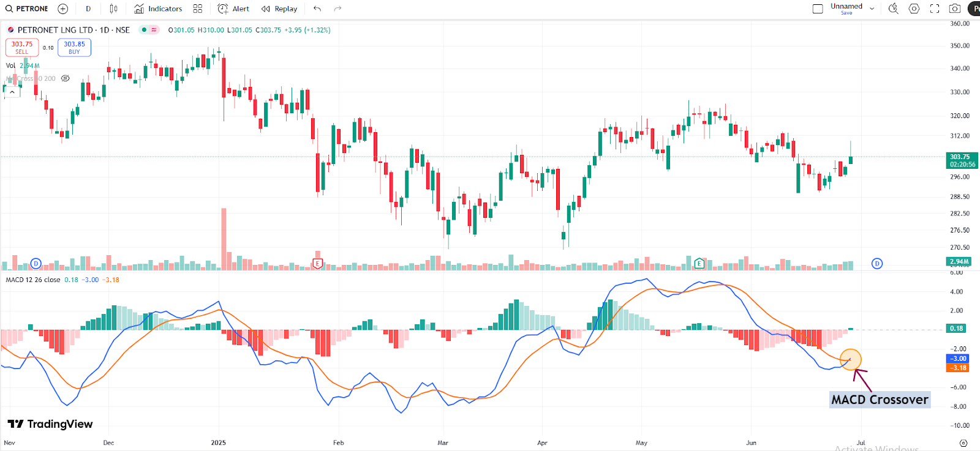980x451 pixels.
Task: Click the 303.75 current price label
Action: point(962,160)
